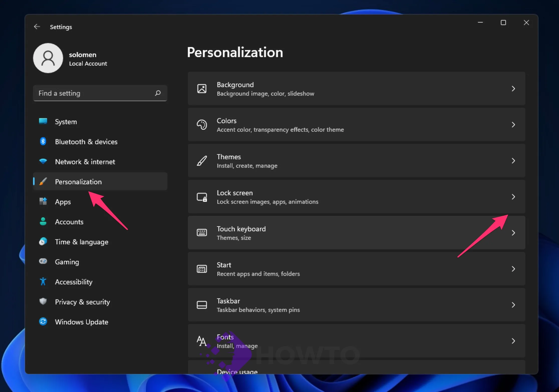Image resolution: width=559 pixels, height=392 pixels.
Task: Open Gaming settings page
Action: click(x=100, y=262)
